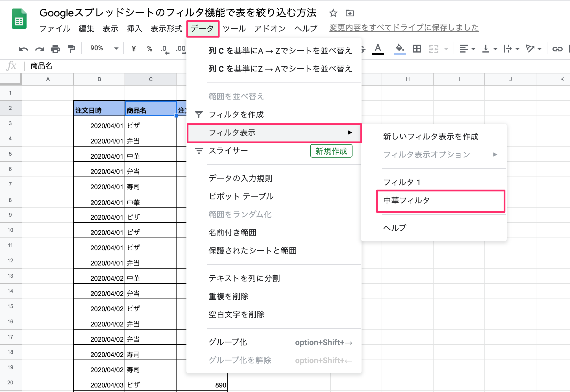Click inside the formula bar
Screen dimensions: 570x392
[x=113, y=66]
